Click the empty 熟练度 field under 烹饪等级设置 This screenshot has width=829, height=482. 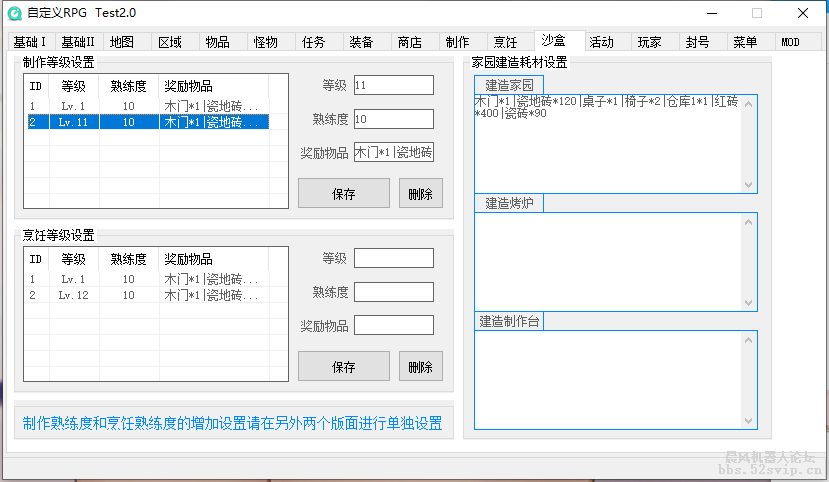point(393,292)
